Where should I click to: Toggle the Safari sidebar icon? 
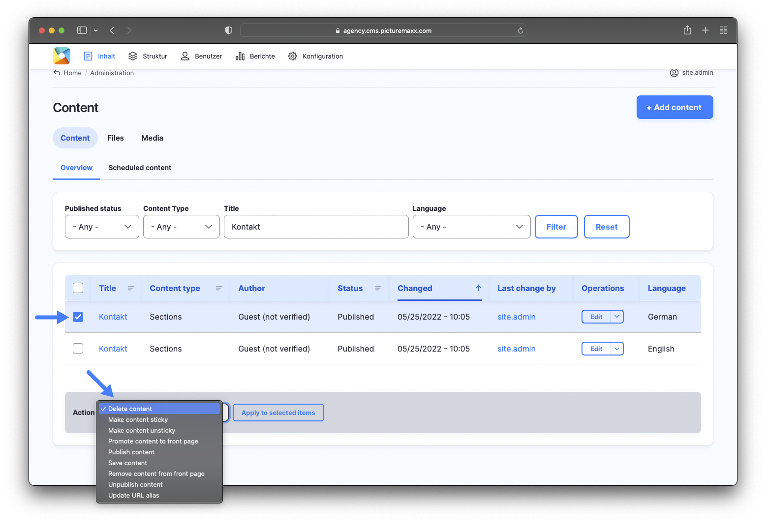(x=82, y=30)
